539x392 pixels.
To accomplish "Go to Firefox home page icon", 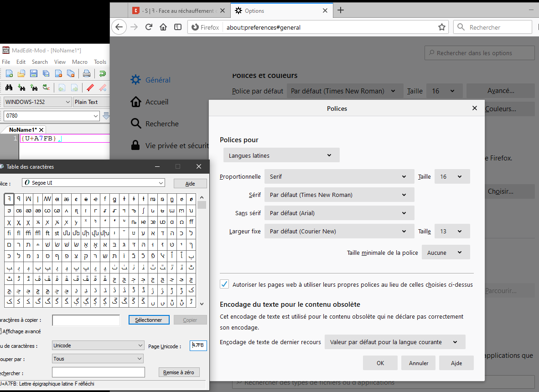I will pyautogui.click(x=163, y=27).
